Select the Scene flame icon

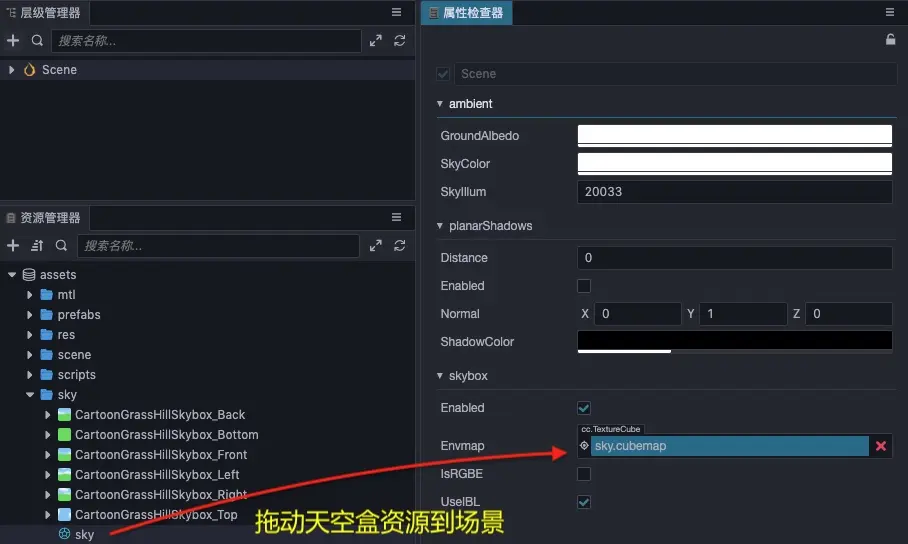(29, 70)
